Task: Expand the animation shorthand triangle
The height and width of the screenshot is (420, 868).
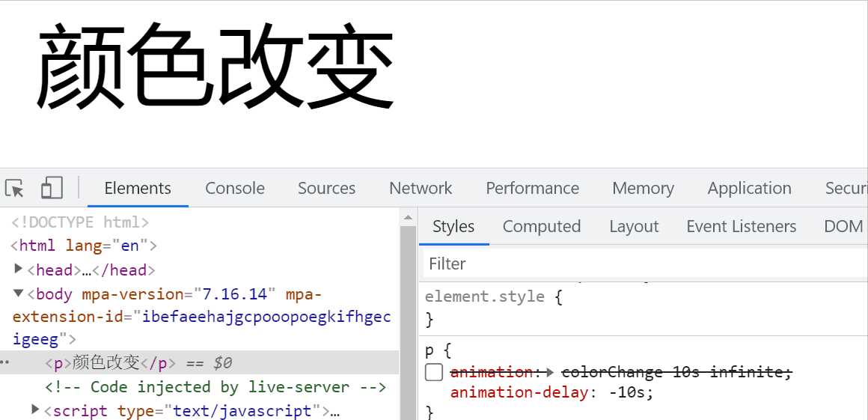Action: click(549, 373)
